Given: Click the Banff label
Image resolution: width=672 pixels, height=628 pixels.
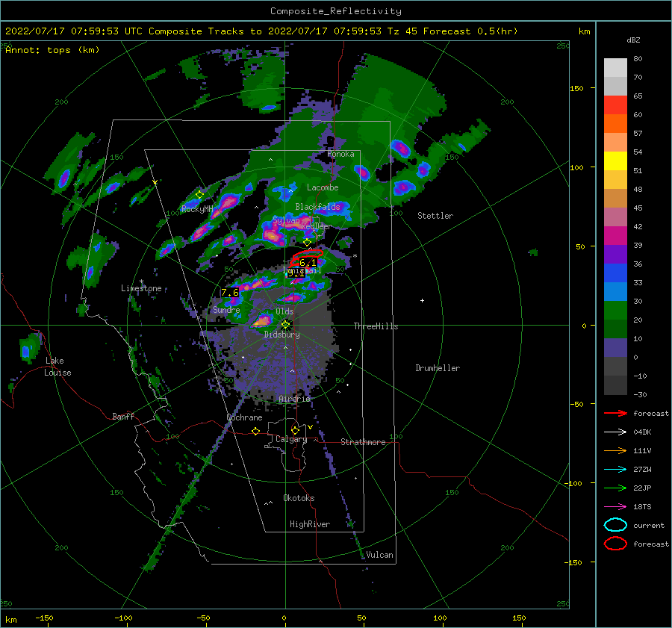Looking at the screenshot, I should [x=123, y=416].
